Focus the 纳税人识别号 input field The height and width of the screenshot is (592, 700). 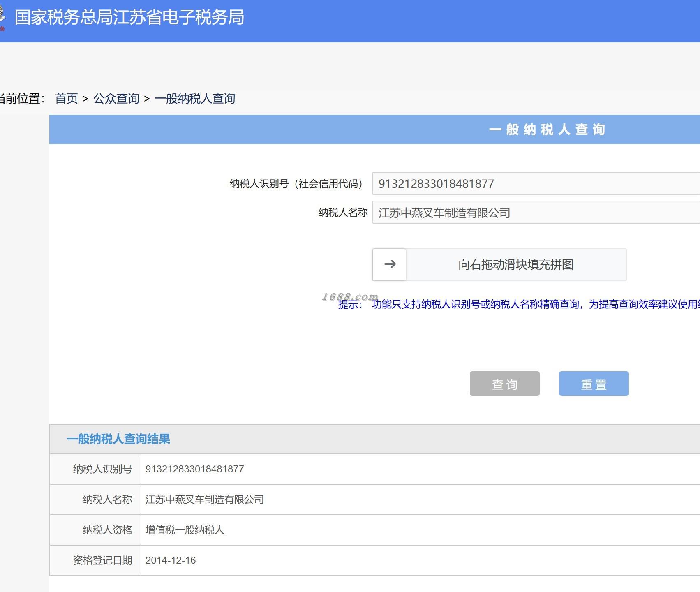[536, 183]
